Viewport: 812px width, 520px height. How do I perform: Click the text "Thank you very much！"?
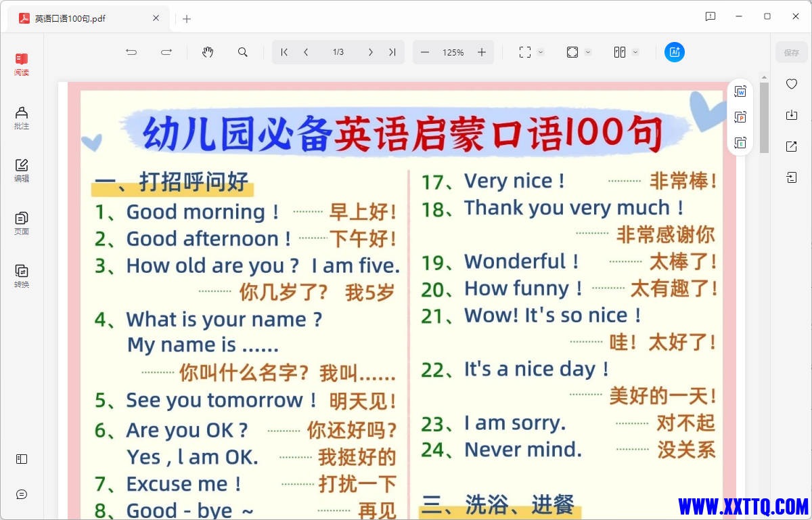[574, 208]
